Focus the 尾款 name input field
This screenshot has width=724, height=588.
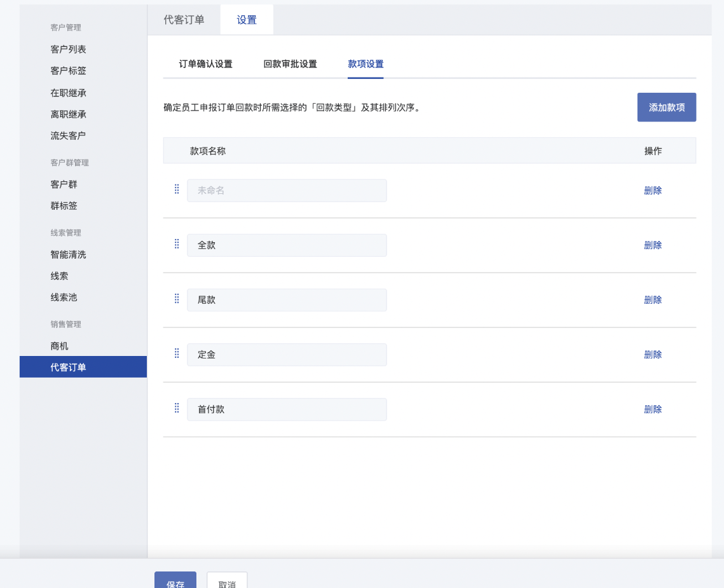(x=287, y=300)
